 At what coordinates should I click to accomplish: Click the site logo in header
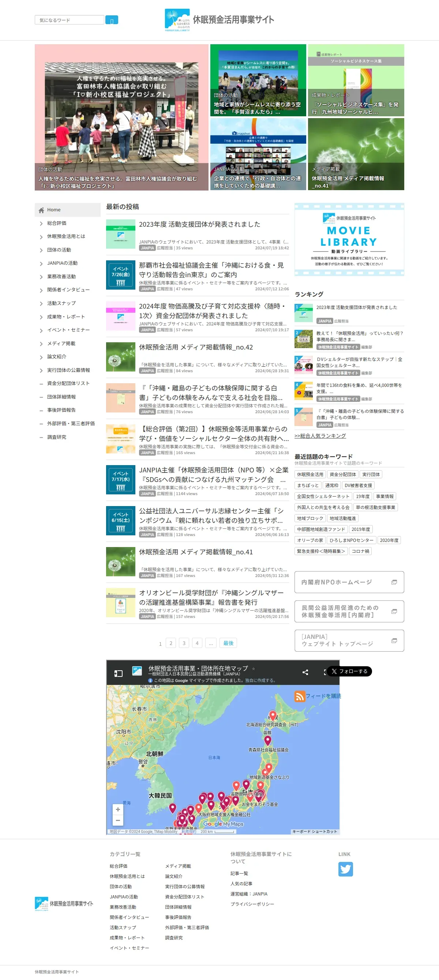tap(219, 20)
